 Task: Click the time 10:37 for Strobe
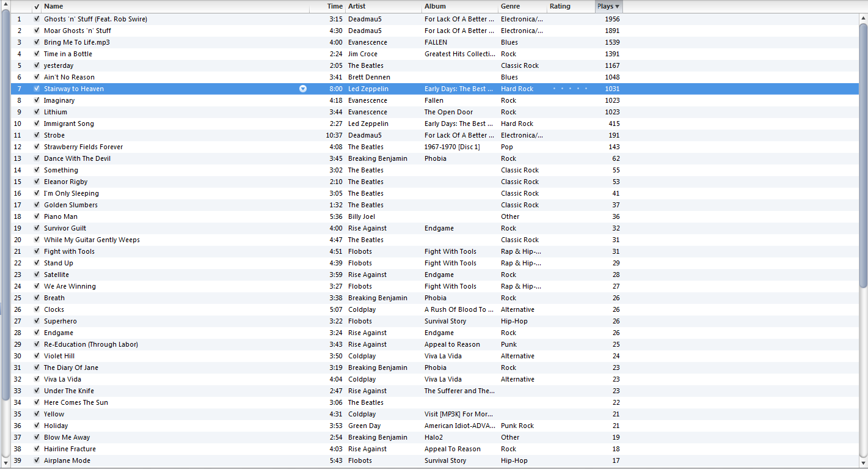pos(334,135)
